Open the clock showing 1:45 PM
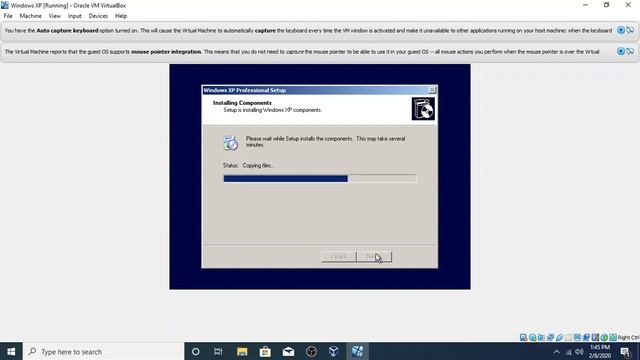The height and width of the screenshot is (360, 640). [x=600, y=351]
